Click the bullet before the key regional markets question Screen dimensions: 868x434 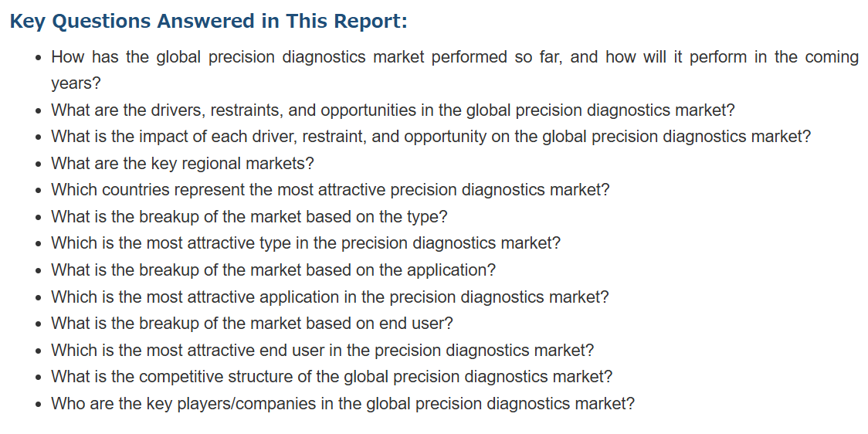[x=38, y=164]
